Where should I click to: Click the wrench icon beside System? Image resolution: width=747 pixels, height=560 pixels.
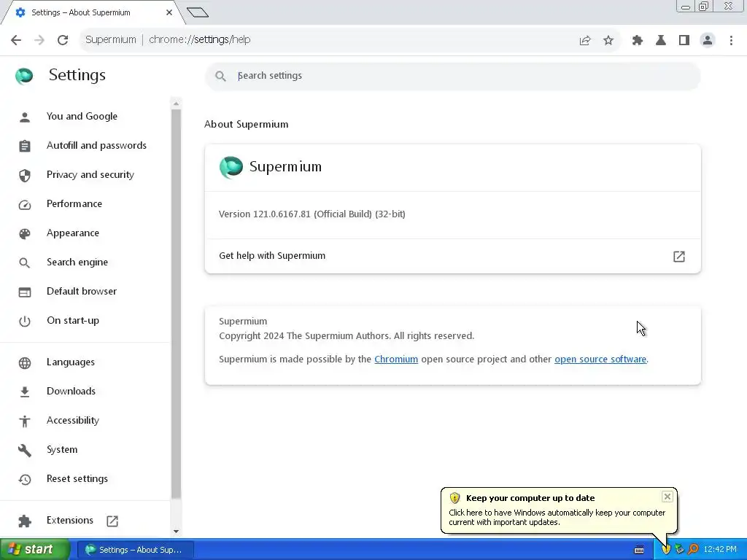(x=25, y=451)
